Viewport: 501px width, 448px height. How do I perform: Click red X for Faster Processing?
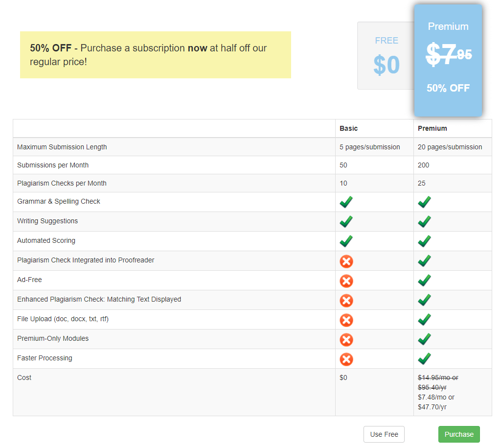(346, 359)
